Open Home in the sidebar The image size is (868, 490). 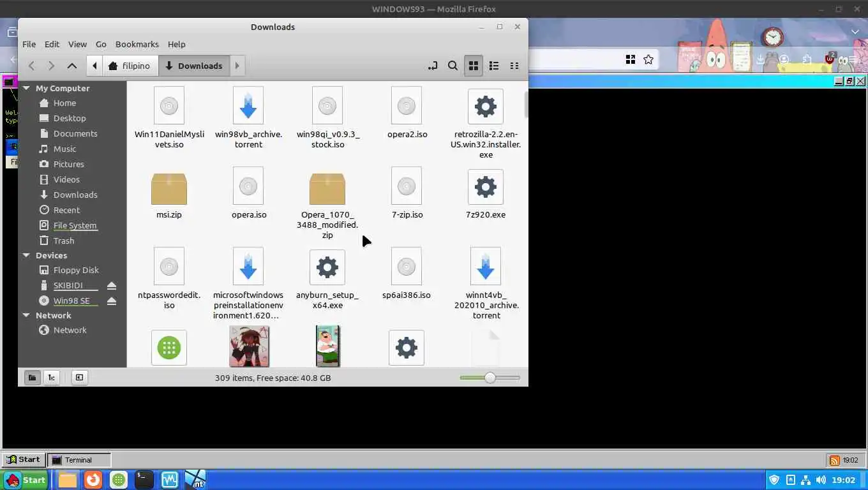(x=64, y=103)
